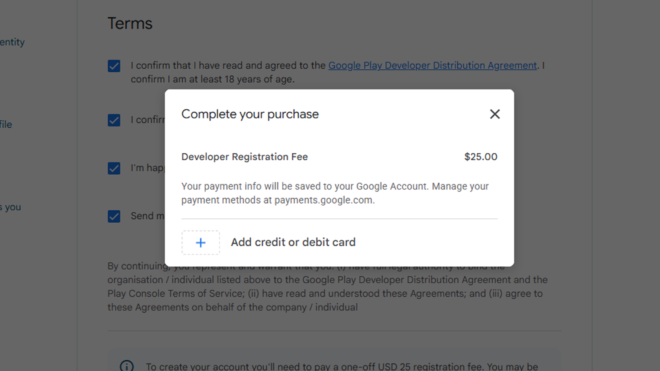The width and height of the screenshot is (660, 371).
Task: Toggle the "Send me" checkbox
Action: click(x=114, y=216)
